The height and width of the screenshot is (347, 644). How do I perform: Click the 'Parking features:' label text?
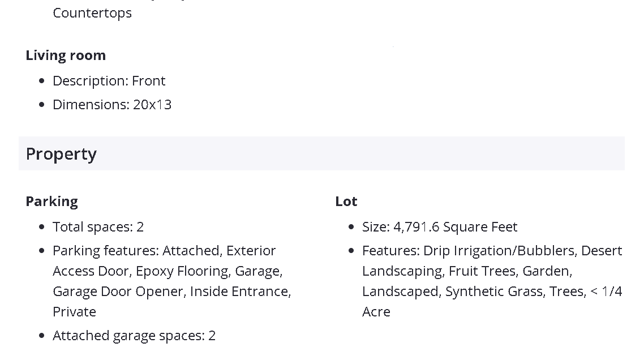click(x=106, y=251)
